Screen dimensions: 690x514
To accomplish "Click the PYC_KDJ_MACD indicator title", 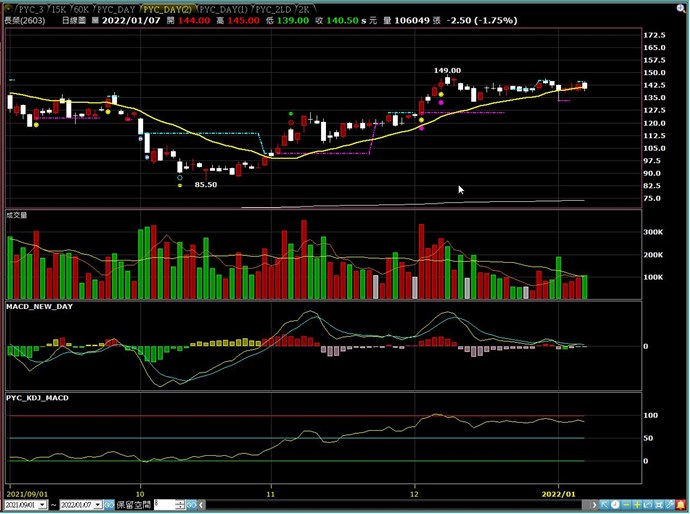I will (37, 398).
